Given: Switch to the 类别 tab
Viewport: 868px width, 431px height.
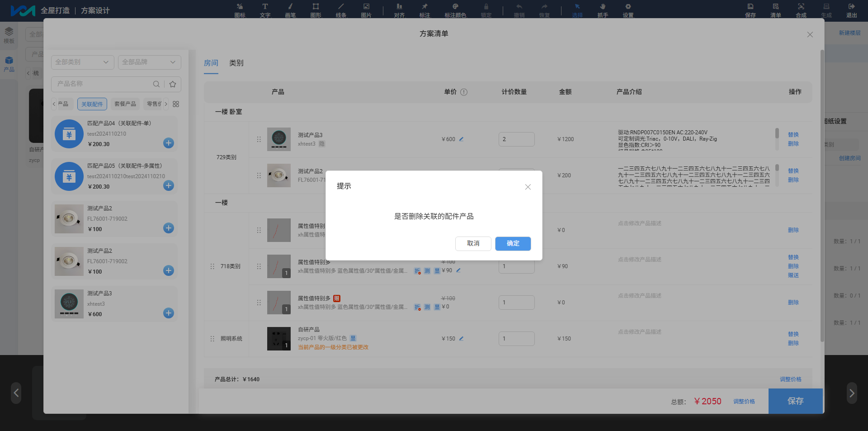Looking at the screenshot, I should coord(236,63).
